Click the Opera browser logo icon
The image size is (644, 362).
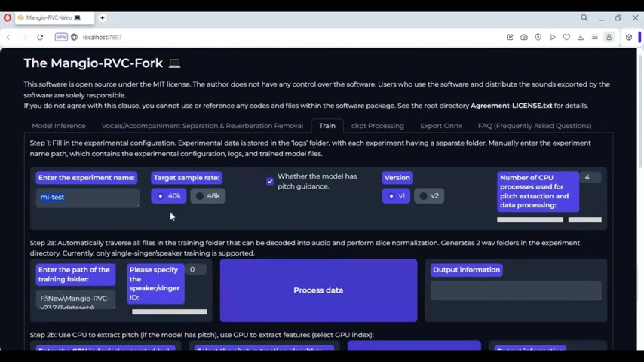pyautogui.click(x=8, y=17)
